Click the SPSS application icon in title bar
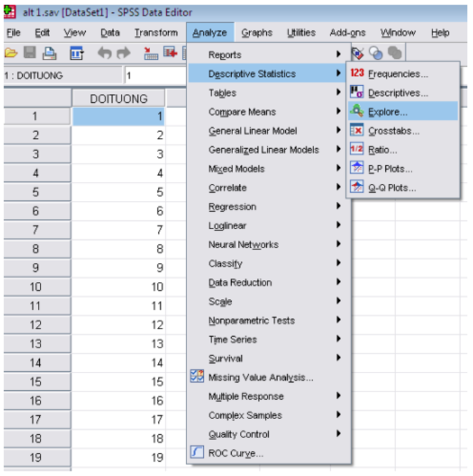The height and width of the screenshot is (476, 473). tap(9, 12)
